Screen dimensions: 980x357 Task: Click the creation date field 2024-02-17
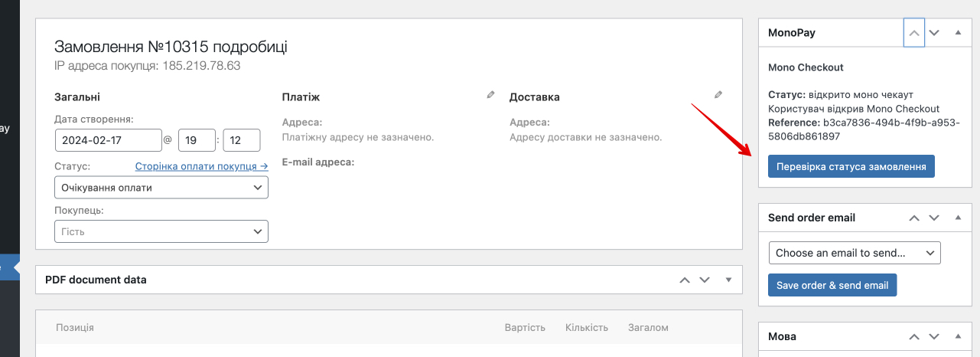tap(108, 140)
